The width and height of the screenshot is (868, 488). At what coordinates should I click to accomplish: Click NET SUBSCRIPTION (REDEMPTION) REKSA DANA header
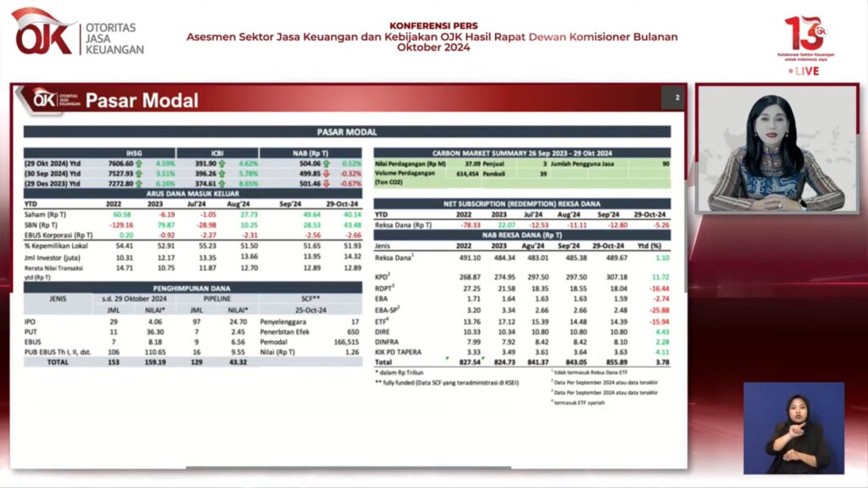[522, 203]
